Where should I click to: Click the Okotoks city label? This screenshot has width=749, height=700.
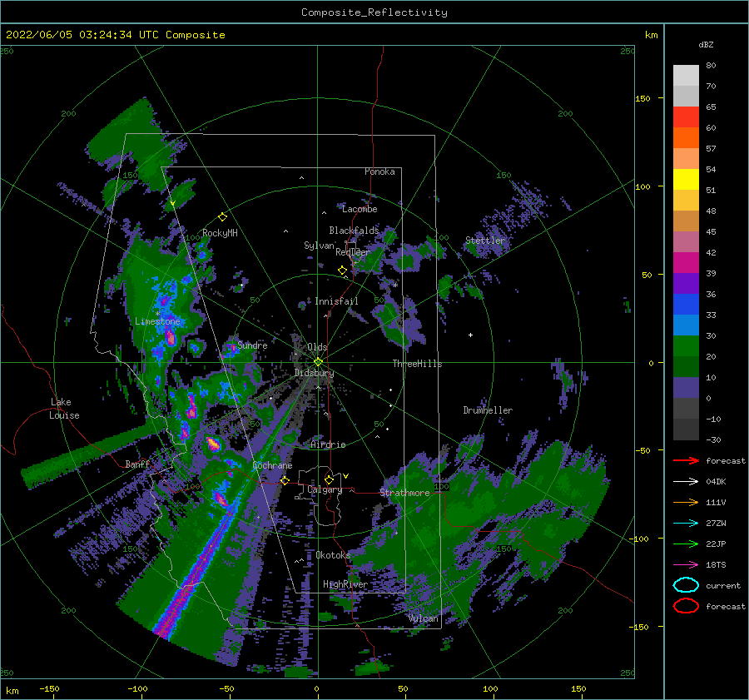click(x=333, y=555)
